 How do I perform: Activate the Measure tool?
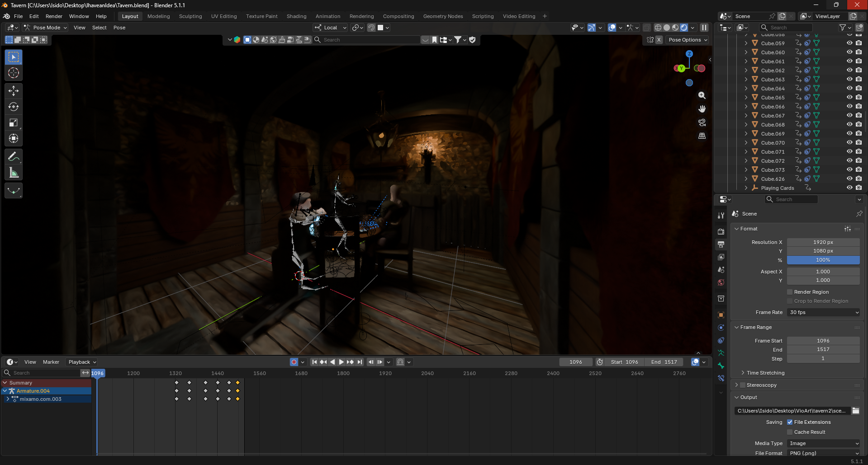(14, 173)
